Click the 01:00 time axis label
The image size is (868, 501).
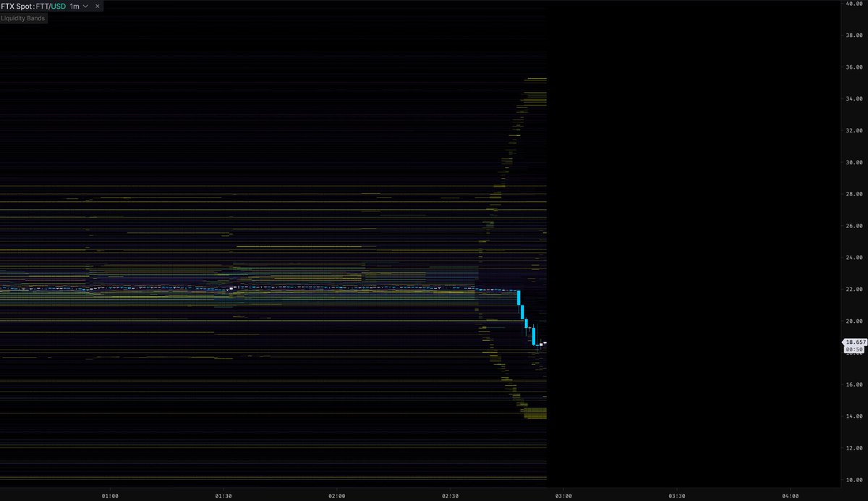tap(110, 496)
